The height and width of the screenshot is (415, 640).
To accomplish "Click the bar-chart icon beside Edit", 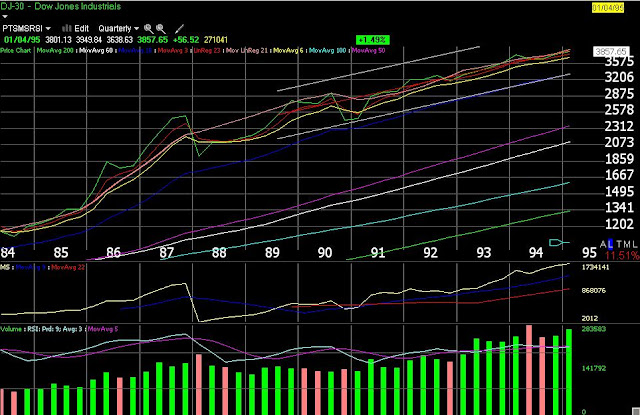I will click(x=67, y=28).
